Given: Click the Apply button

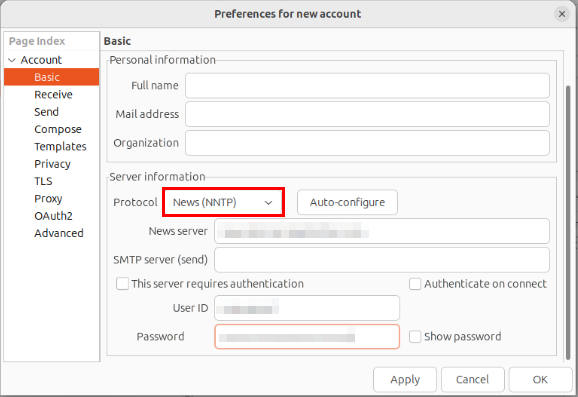Looking at the screenshot, I should click(x=405, y=379).
